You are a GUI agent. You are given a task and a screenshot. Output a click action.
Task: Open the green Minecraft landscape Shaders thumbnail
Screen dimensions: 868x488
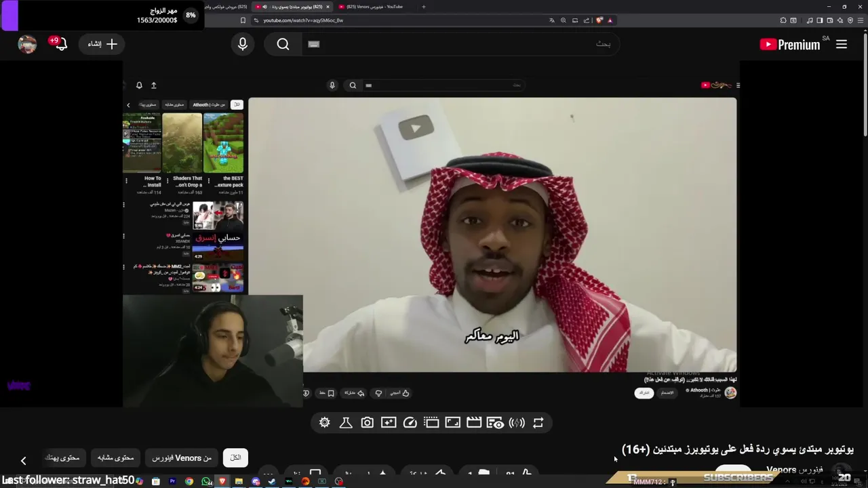(182, 142)
